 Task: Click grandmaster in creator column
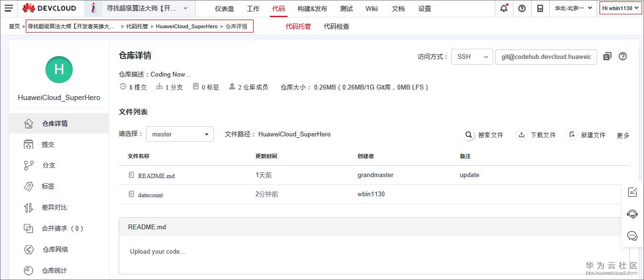click(376, 175)
